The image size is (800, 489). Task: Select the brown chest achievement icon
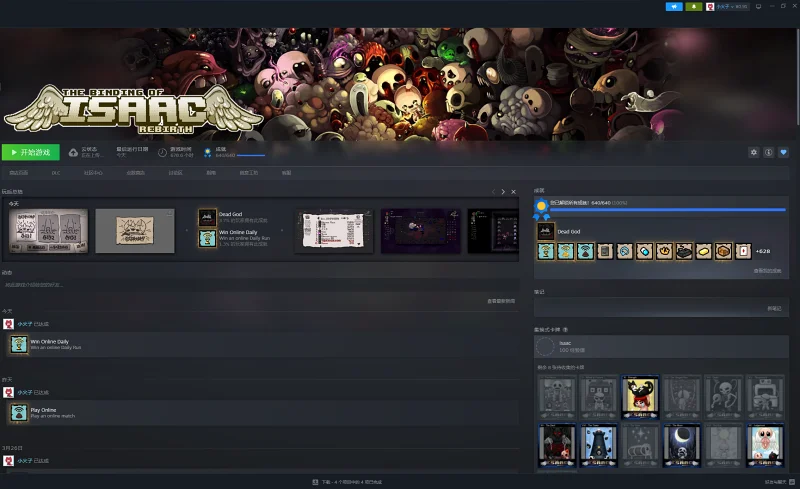[x=723, y=251]
